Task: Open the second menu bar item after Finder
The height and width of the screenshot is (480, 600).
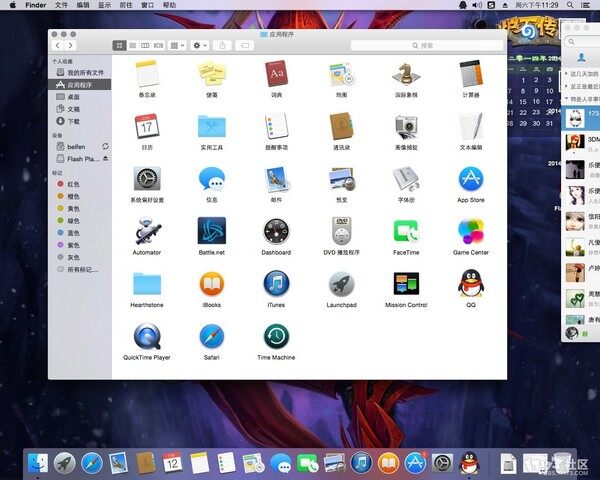Action: [x=83, y=5]
